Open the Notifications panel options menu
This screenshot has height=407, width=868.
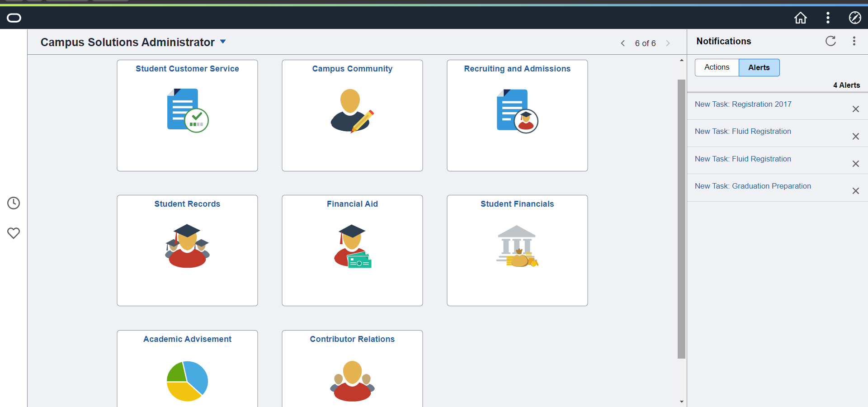coord(854,41)
